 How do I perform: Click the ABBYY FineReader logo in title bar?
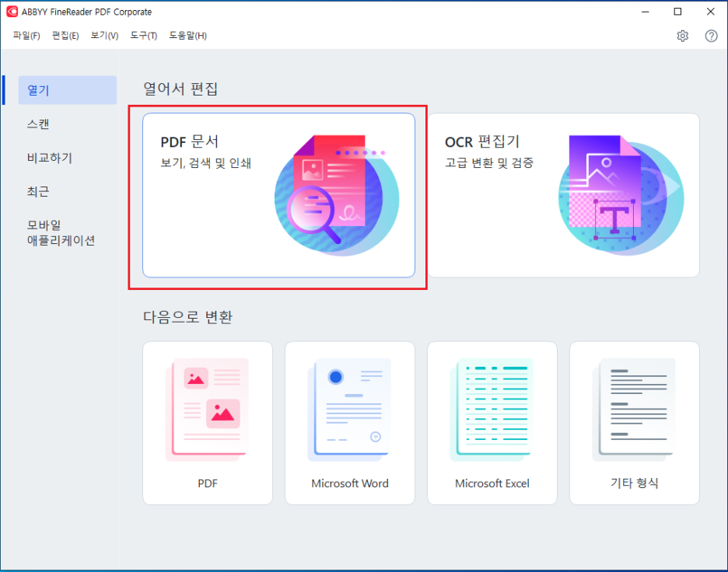pos(12,12)
